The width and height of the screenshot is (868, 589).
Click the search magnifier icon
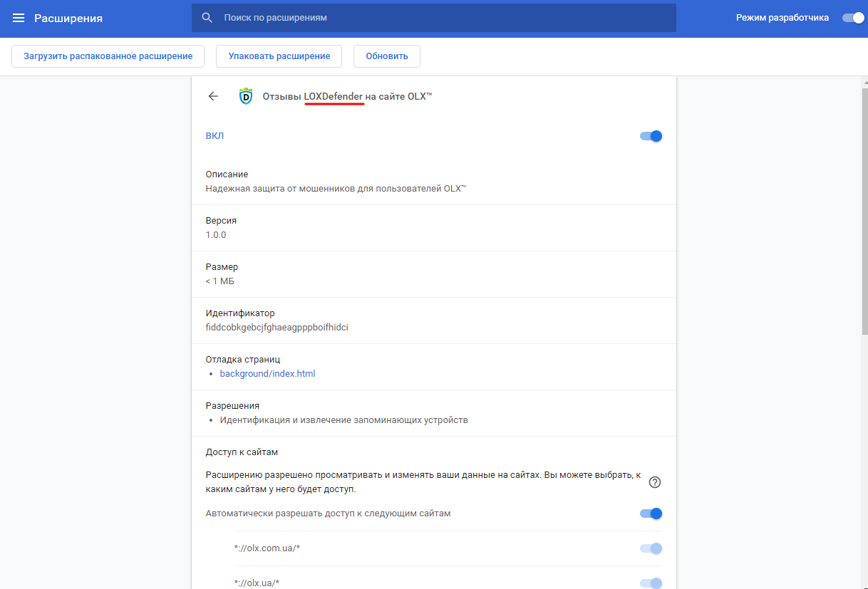point(207,18)
